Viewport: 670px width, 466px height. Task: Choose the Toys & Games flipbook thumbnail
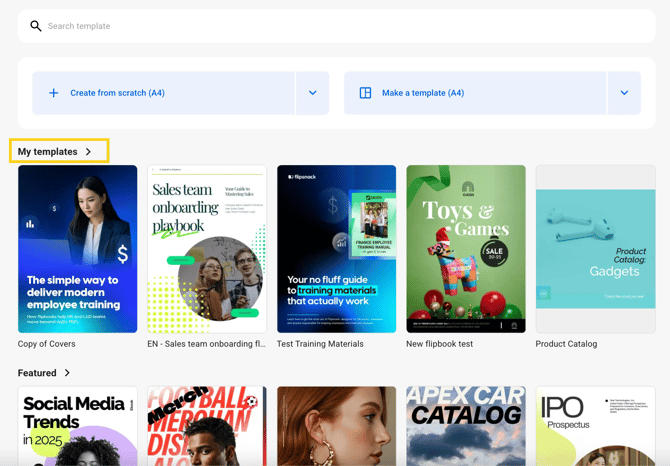click(466, 249)
